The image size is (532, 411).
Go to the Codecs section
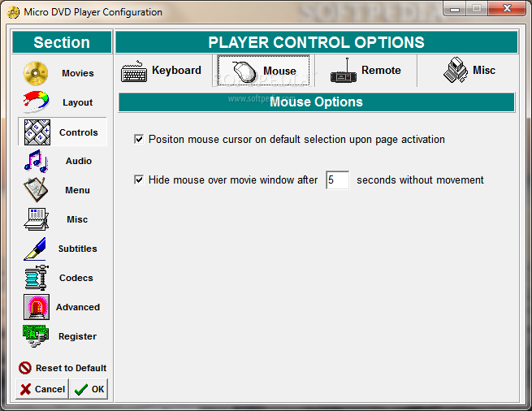[76, 278]
